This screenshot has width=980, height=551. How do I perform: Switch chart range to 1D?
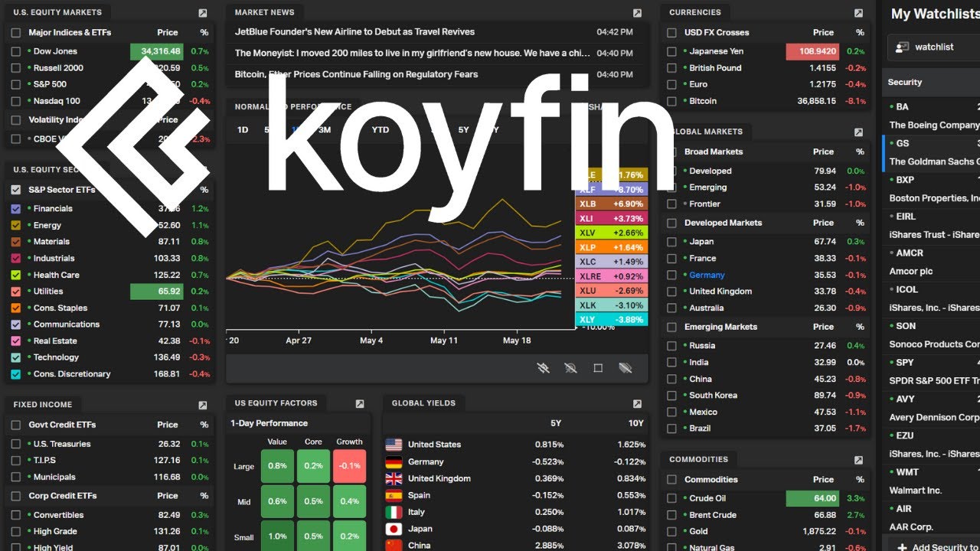coord(243,130)
